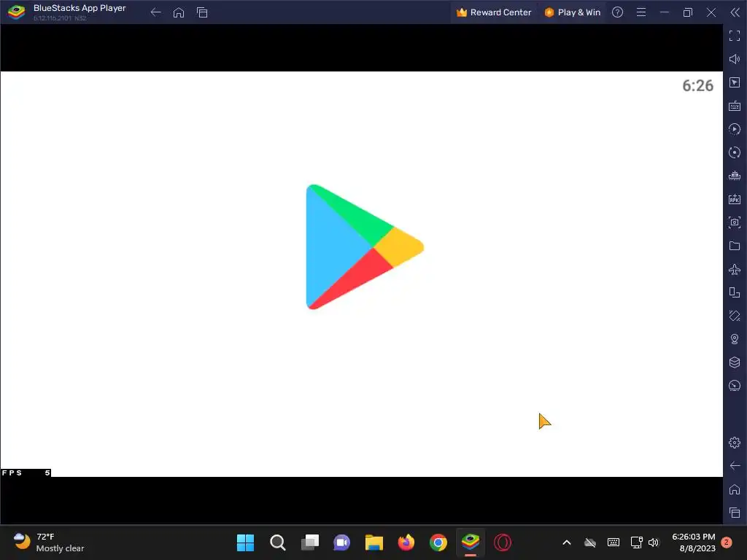This screenshot has width=747, height=560.
Task: Click the touch keyboard tray icon
Action: [613, 542]
